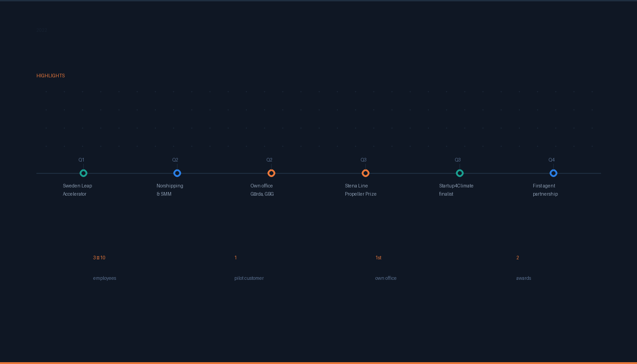
Task: Click the 'Q4' quarter label
Action: point(551,160)
